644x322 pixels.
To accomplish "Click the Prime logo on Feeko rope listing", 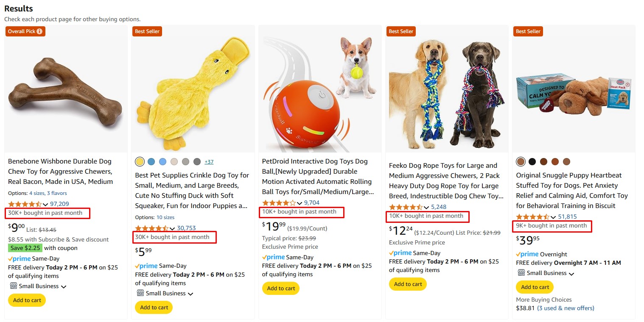I will tap(400, 253).
